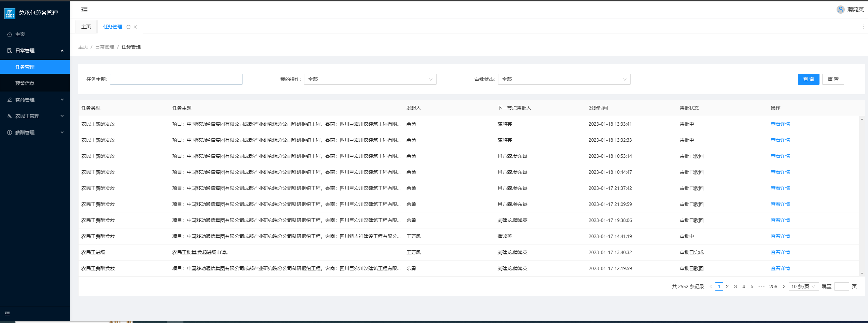Open 查看详情 for the 农民工进场 task
This screenshot has width=868, height=323.
780,252
